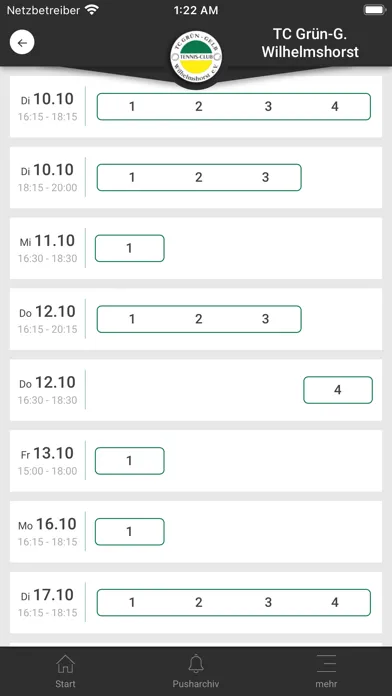Open the Di 10.10 16:15 - 18:15 entry
This screenshot has width=392, height=696.
pos(196,107)
